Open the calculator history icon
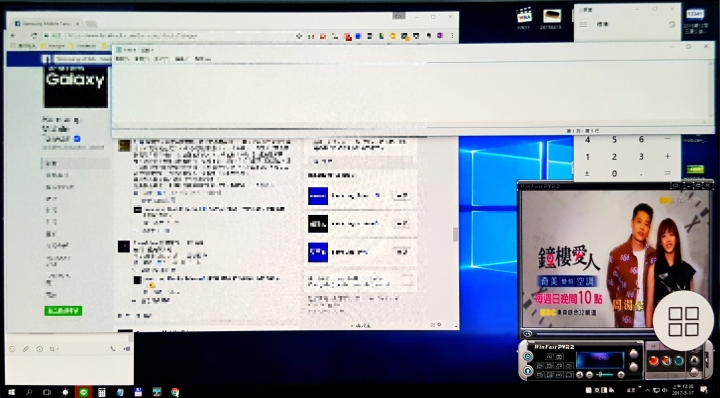The width and height of the screenshot is (720, 398). (x=672, y=24)
